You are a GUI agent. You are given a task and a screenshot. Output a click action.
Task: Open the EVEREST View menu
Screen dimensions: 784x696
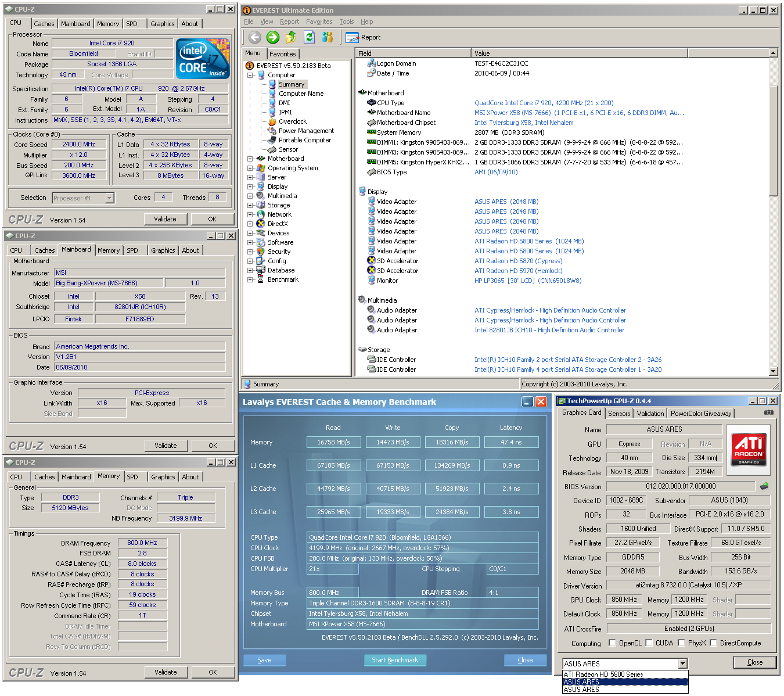(267, 21)
